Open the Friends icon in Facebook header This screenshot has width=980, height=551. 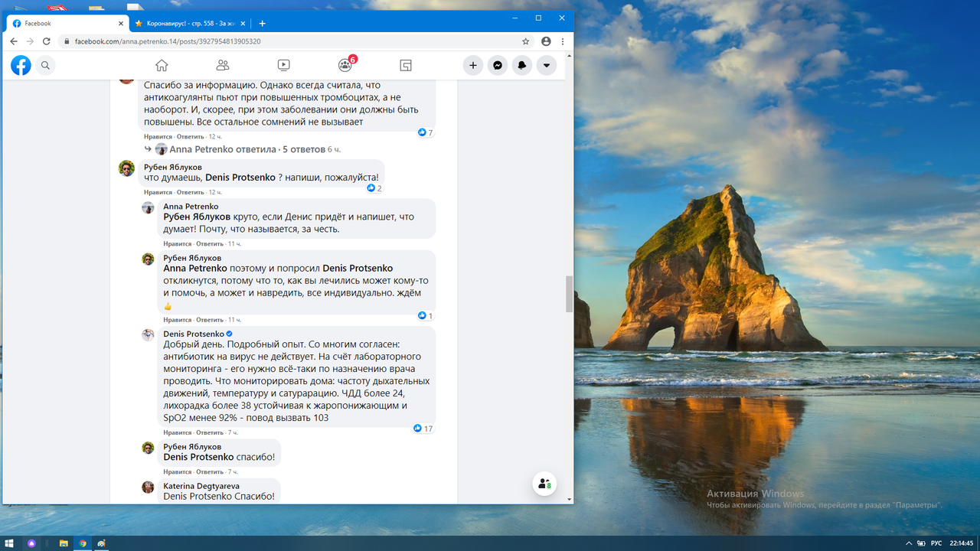pyautogui.click(x=223, y=65)
